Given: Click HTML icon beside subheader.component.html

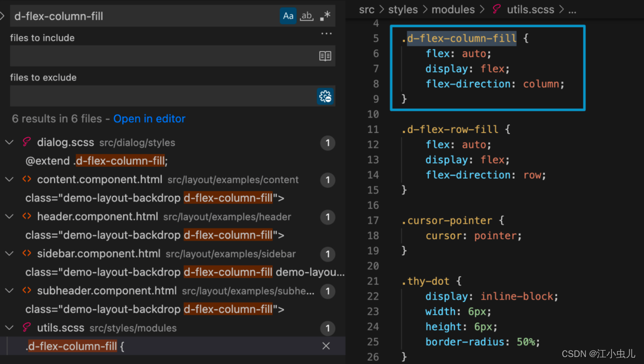Looking at the screenshot, I should 26,291.
